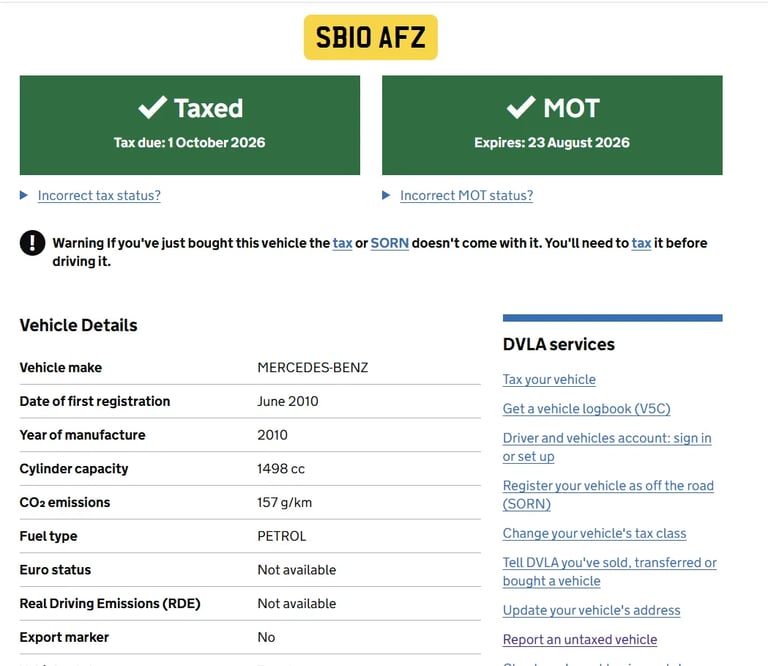Screen dimensions: 768x666
Task: Click the green MOT status panel
Action: [552, 125]
